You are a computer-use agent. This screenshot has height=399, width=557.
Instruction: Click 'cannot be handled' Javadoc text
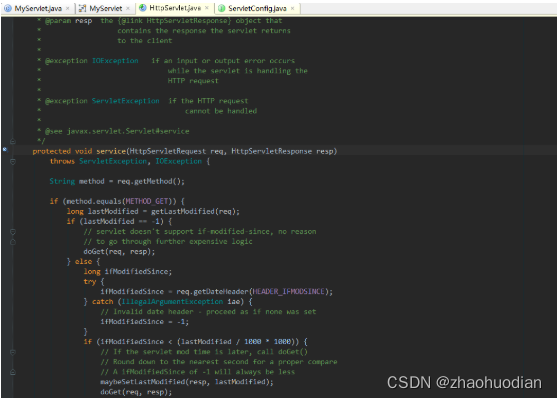(x=221, y=111)
